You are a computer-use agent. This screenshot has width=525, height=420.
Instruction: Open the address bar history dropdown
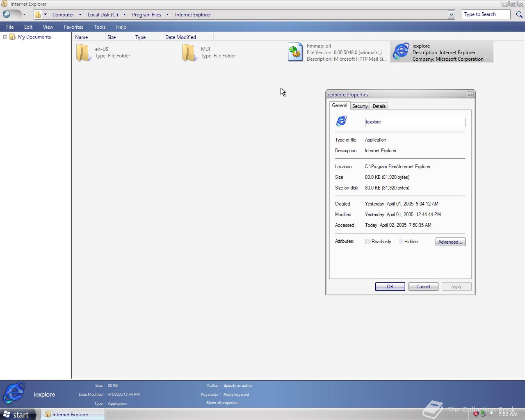(451, 15)
